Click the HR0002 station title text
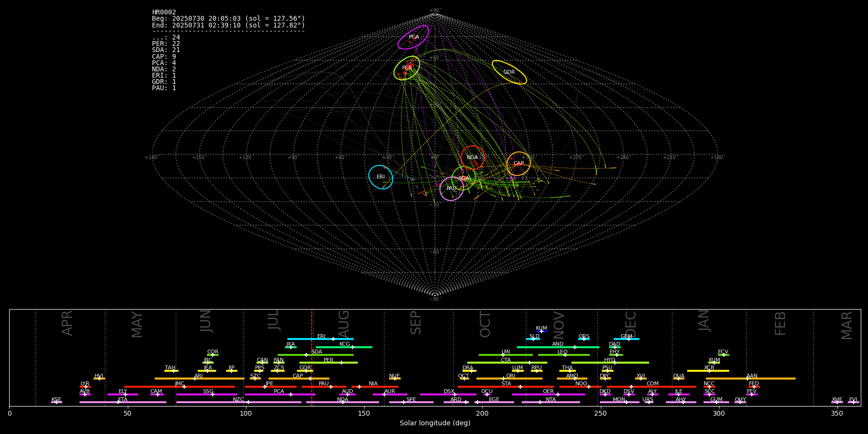Screen dimensions: 868x434 click(164, 13)
